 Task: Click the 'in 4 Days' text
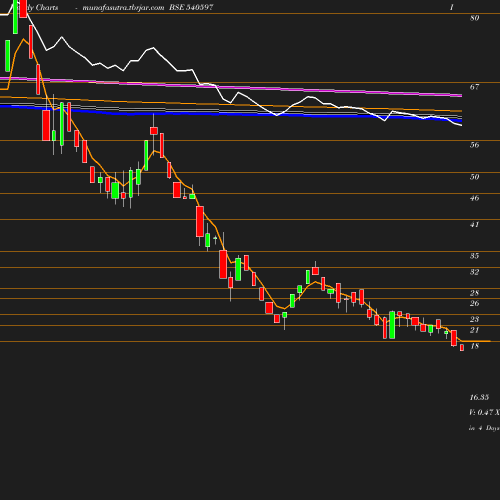484,428
